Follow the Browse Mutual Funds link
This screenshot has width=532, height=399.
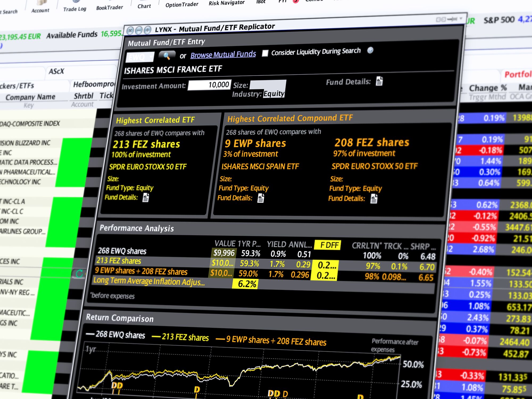click(x=223, y=55)
